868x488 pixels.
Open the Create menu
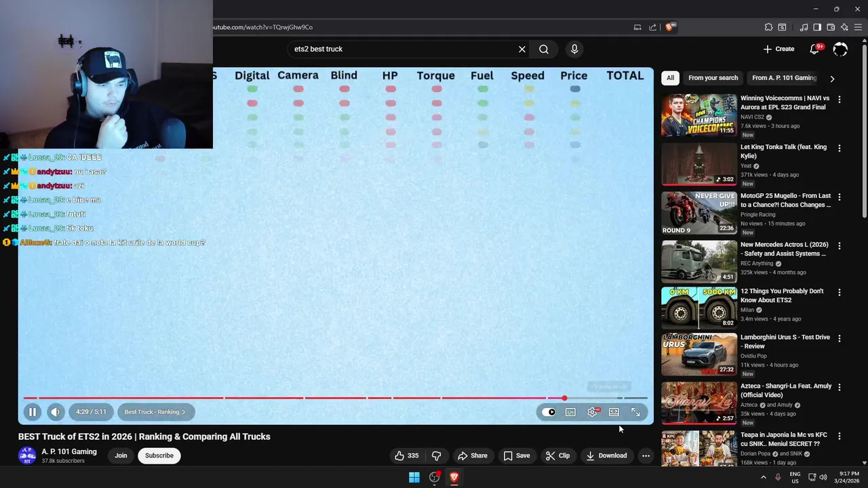tap(778, 49)
